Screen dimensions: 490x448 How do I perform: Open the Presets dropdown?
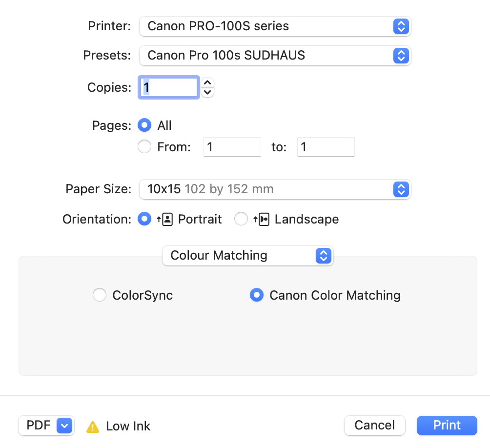pyautogui.click(x=400, y=56)
